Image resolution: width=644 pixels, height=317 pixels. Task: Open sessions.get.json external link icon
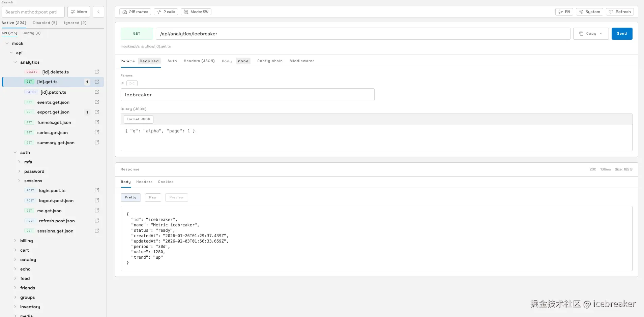tap(97, 231)
